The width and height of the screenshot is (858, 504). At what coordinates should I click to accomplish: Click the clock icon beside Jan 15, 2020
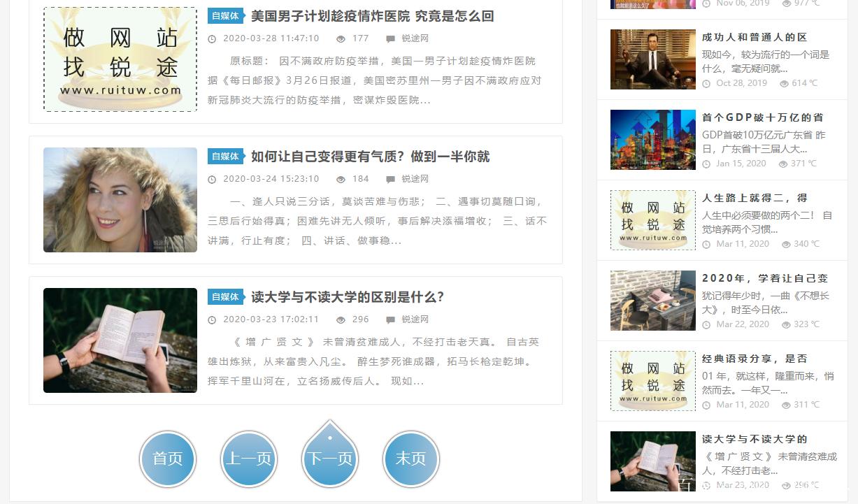(706, 163)
